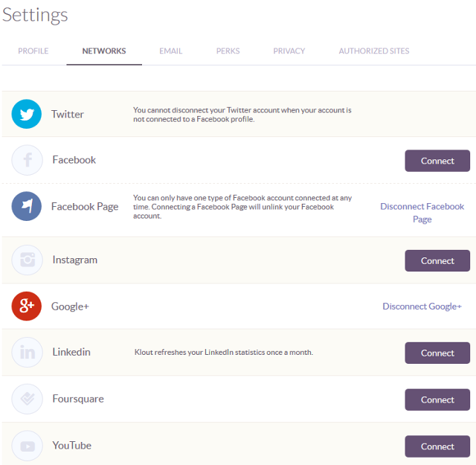Connect your Instagram account

pyautogui.click(x=437, y=260)
